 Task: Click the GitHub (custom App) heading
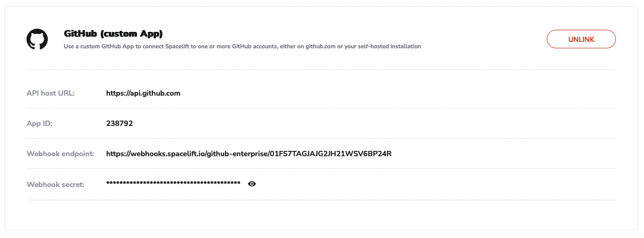tap(113, 33)
